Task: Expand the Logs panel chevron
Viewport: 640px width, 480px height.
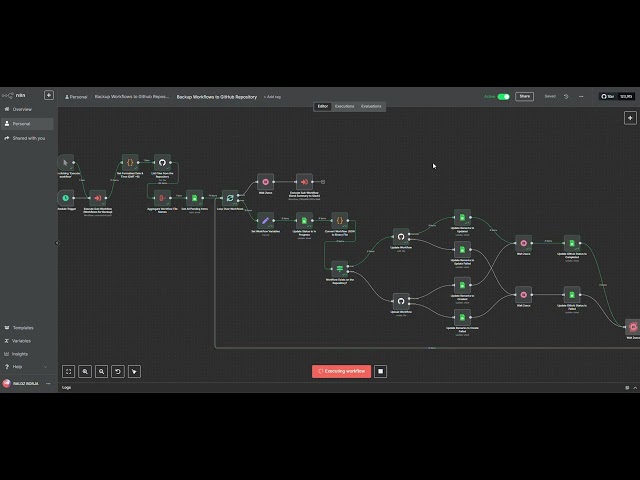Action: point(635,388)
